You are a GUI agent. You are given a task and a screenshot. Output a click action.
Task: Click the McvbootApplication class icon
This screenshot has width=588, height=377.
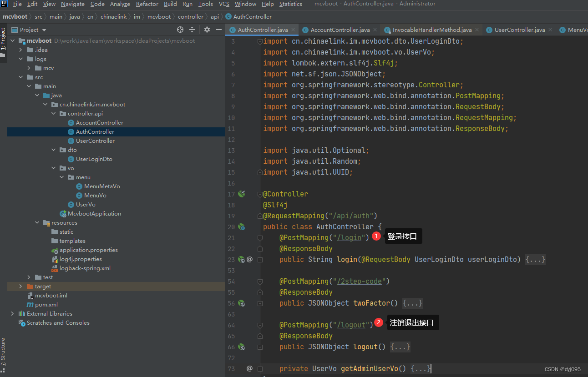[63, 214]
